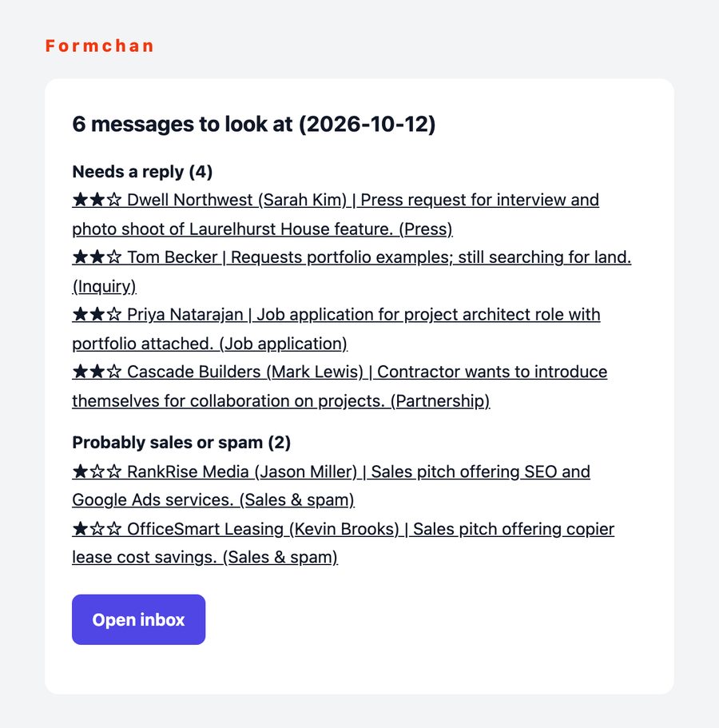Click the star rating next to Priya Natarajan
Screen dimensions: 719x728
pyautogui.click(x=97, y=315)
